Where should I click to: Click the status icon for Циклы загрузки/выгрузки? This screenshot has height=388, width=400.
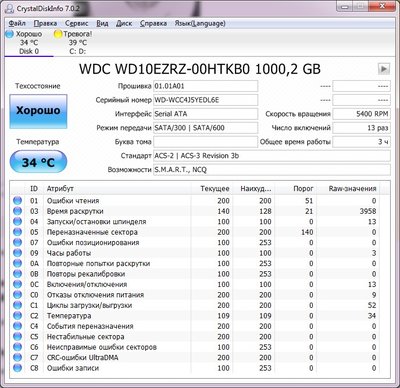pyautogui.click(x=17, y=305)
